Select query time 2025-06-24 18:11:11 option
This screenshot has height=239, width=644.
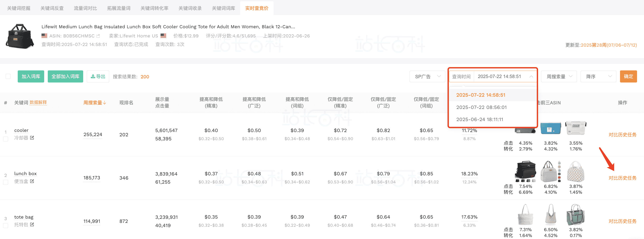click(x=493, y=119)
